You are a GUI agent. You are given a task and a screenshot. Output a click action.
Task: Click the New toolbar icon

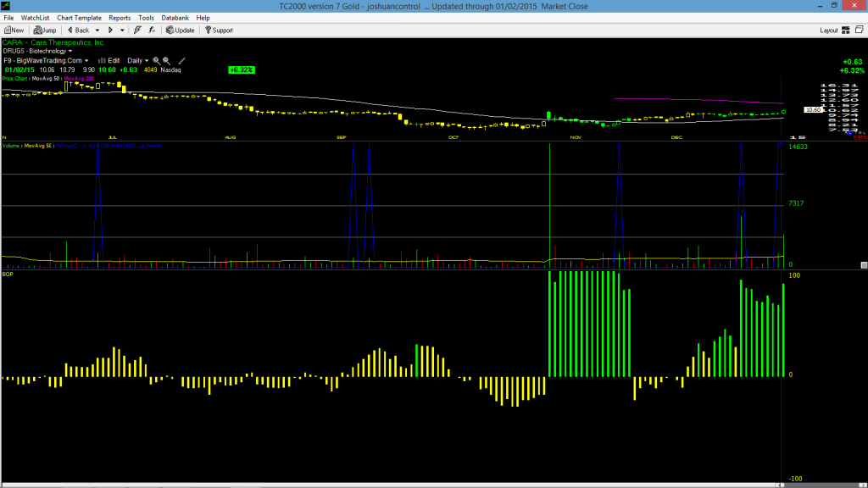(x=14, y=30)
